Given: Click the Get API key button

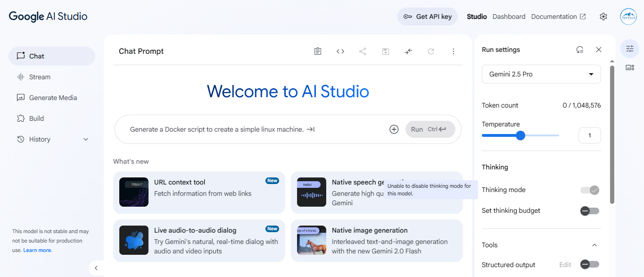Looking at the screenshot, I should (428, 17).
